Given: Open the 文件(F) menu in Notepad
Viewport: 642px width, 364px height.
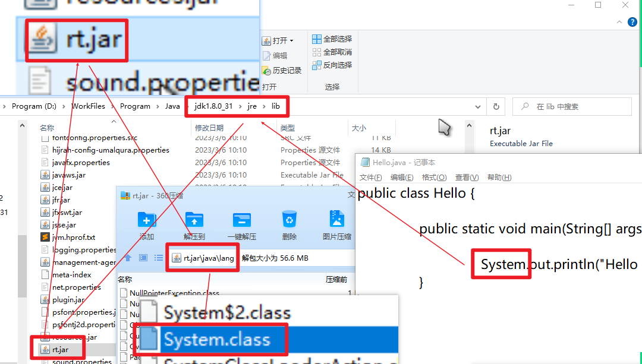Looking at the screenshot, I should pos(370,178).
